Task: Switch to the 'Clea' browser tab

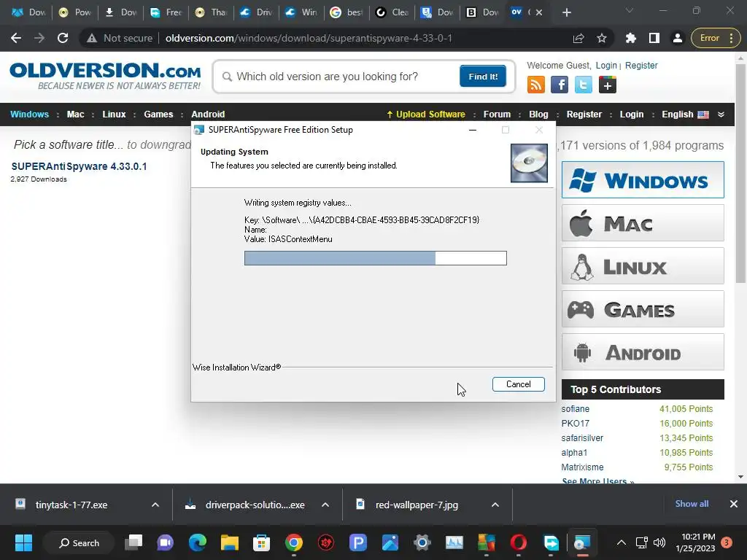Action: click(392, 12)
